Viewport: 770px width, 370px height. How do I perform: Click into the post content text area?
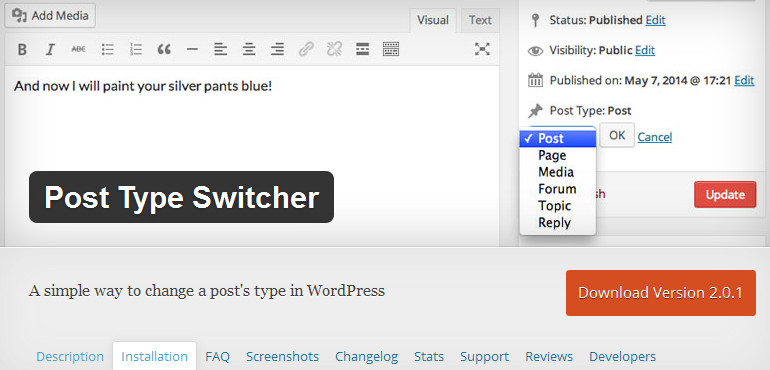(252, 155)
